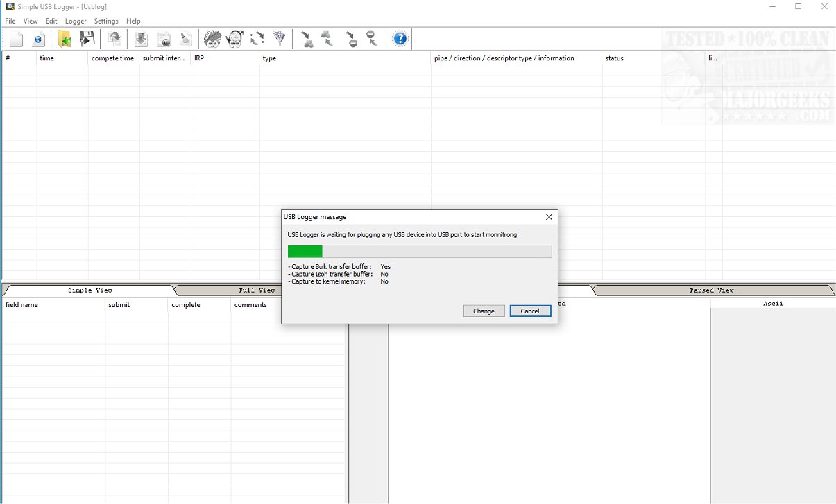Click the arrow-down-to-blocks toolbar icon

point(307,39)
